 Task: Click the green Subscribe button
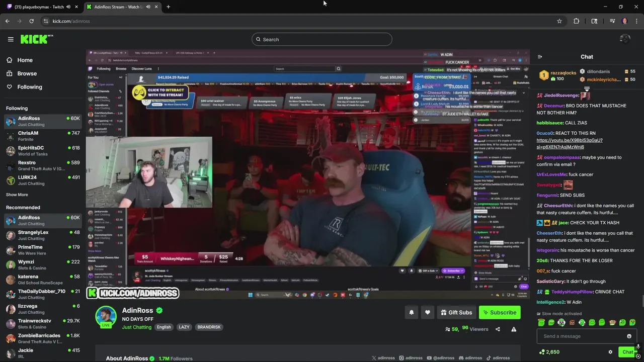coord(500,313)
